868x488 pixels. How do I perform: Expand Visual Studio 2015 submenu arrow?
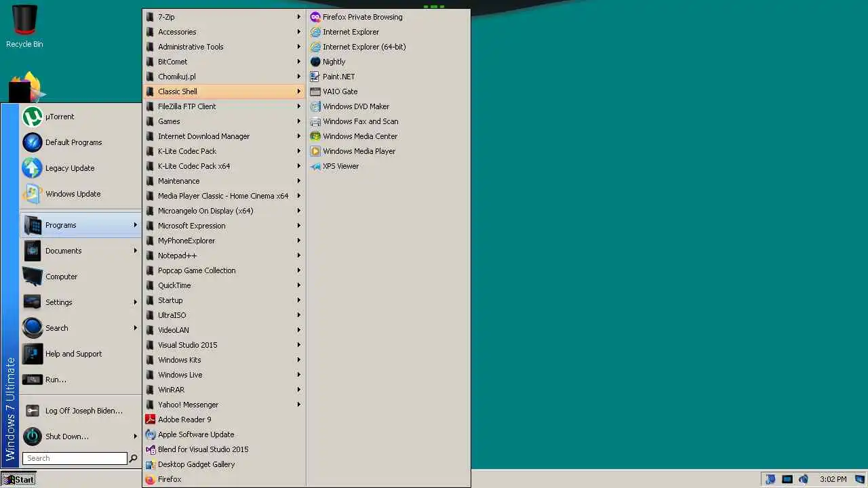click(299, 345)
